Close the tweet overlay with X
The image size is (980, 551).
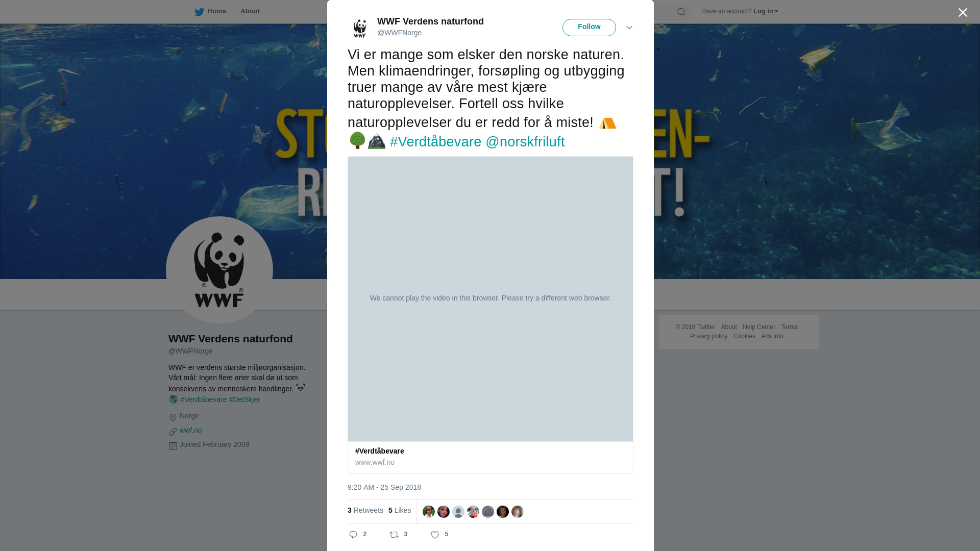[963, 13]
